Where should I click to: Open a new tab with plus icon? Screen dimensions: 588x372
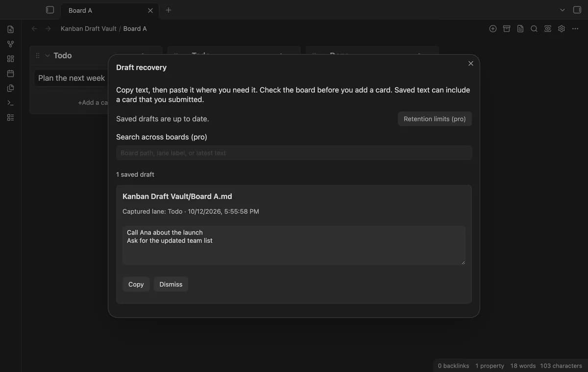169,10
